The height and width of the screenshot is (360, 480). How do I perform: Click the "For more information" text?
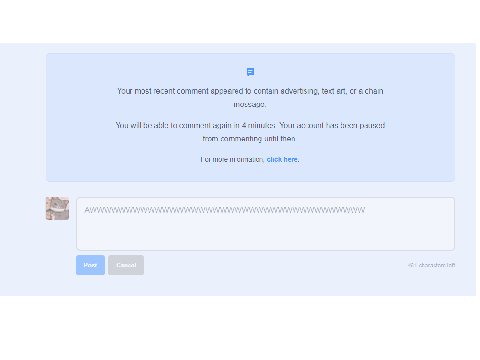[x=232, y=159]
